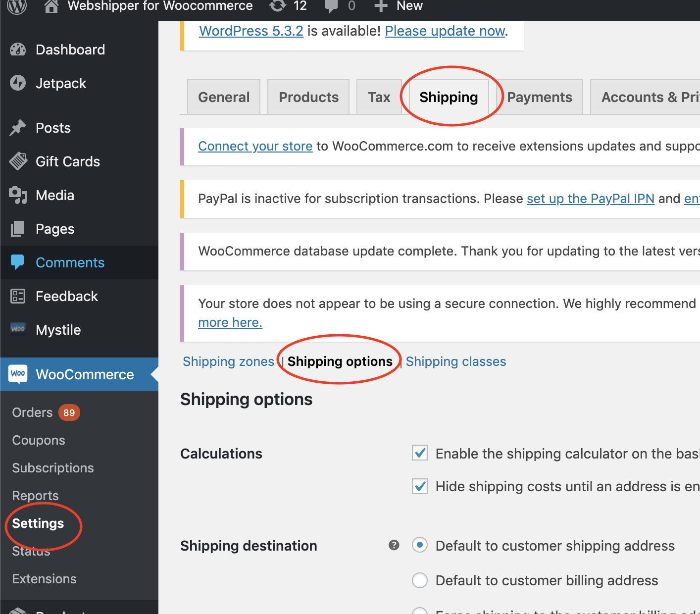Screen dimensions: 700x614
Task: Select Default to customer billing address radio
Action: [420, 580]
